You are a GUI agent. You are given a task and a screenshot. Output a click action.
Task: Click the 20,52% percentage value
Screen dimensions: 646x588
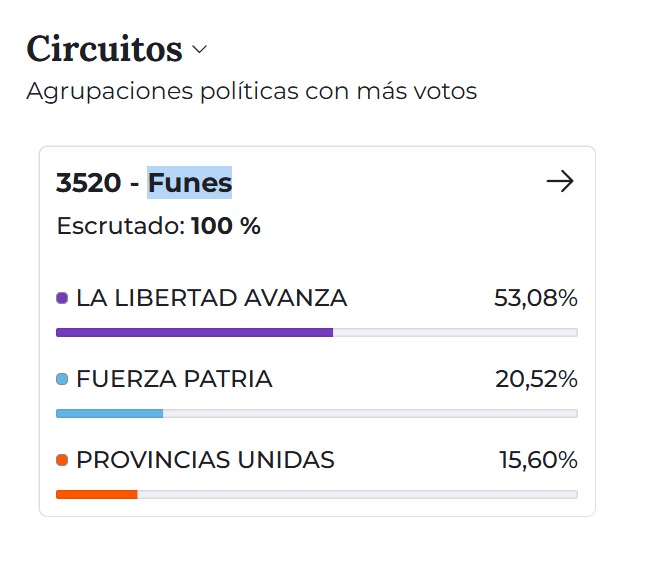536,379
